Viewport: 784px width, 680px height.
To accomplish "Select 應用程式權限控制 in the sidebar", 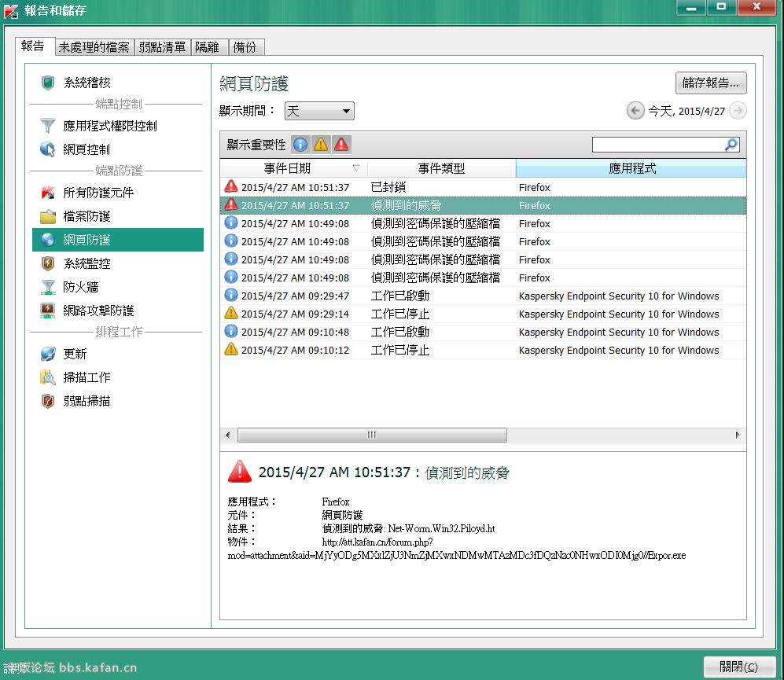I will click(110, 126).
